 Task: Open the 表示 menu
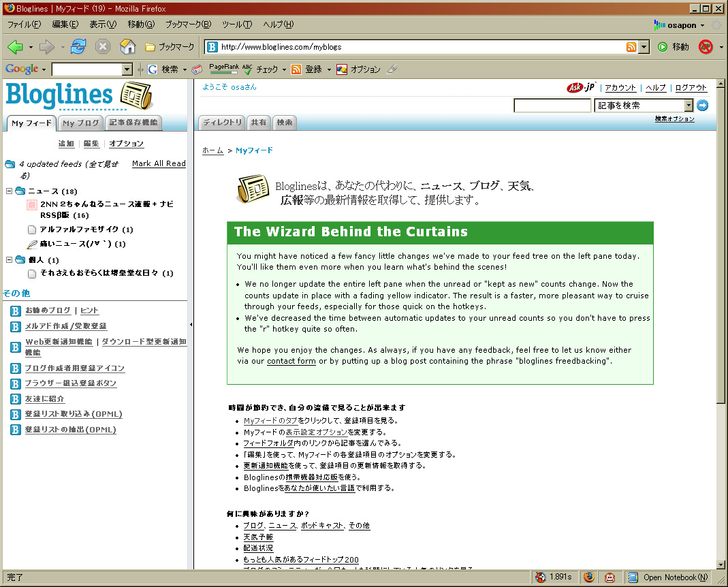[x=103, y=24]
